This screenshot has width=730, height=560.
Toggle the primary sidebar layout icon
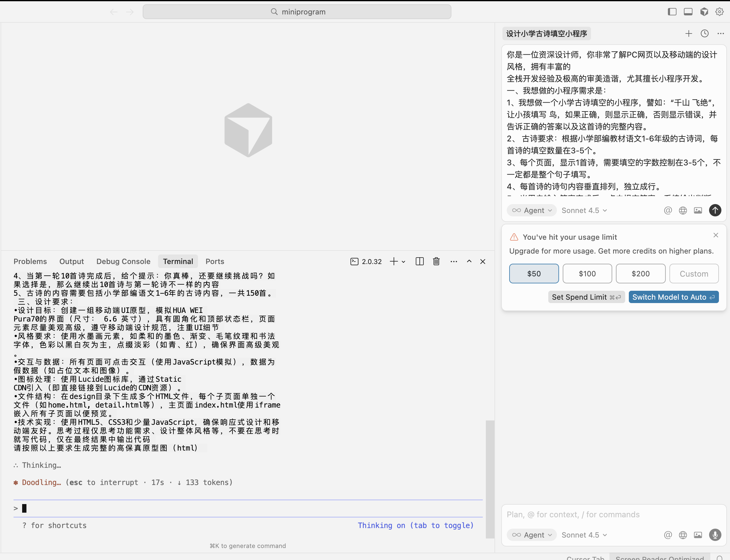point(672,12)
